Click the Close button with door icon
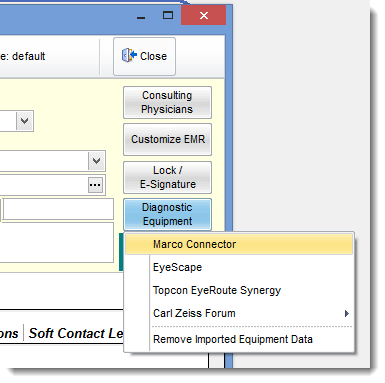Screen dimensions: 385x383 click(144, 56)
